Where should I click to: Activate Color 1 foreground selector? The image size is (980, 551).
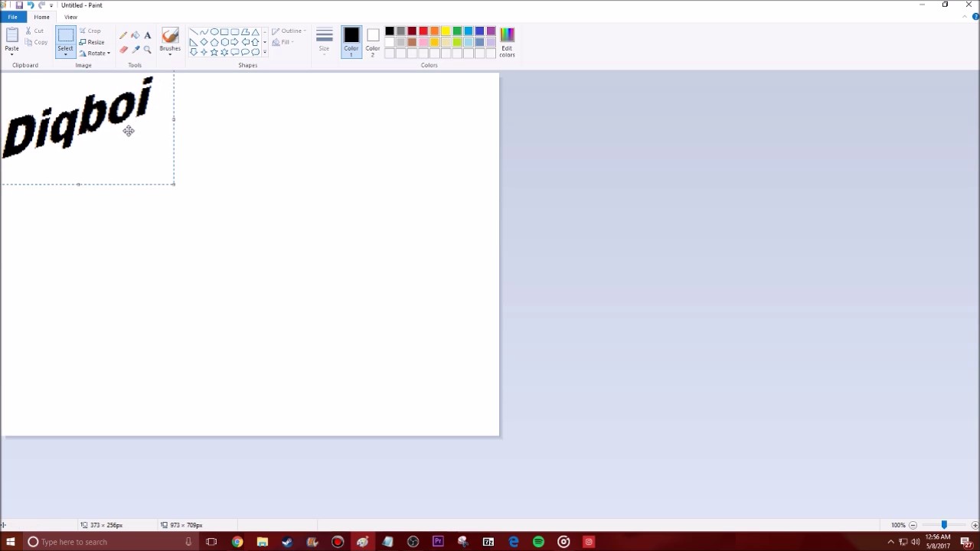coord(351,42)
